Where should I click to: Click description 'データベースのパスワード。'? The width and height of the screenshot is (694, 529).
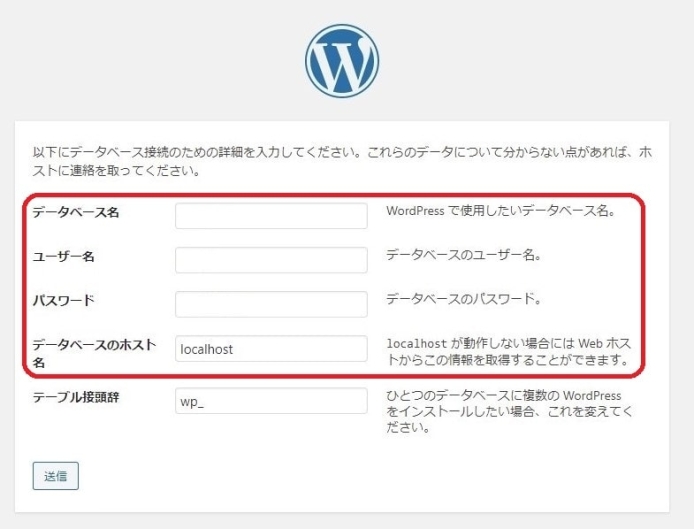pyautogui.click(x=464, y=300)
